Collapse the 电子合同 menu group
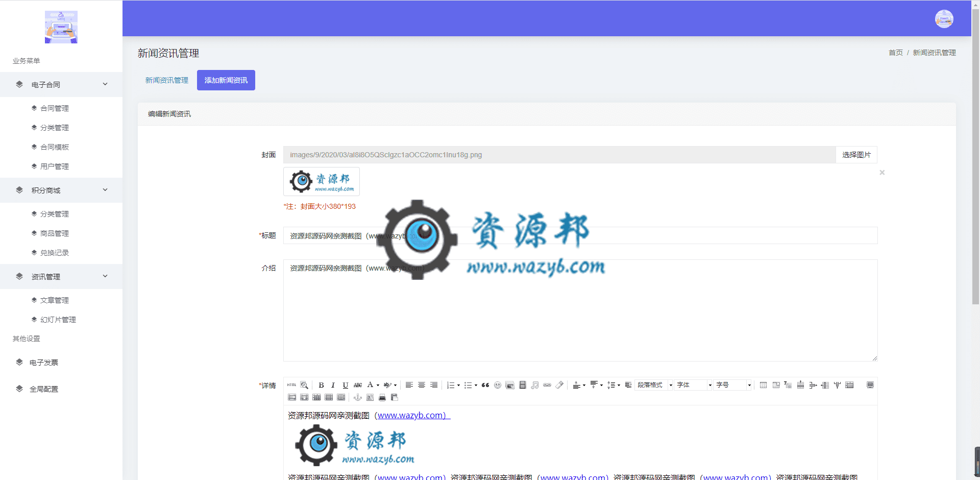This screenshot has height=480, width=980. click(x=61, y=84)
